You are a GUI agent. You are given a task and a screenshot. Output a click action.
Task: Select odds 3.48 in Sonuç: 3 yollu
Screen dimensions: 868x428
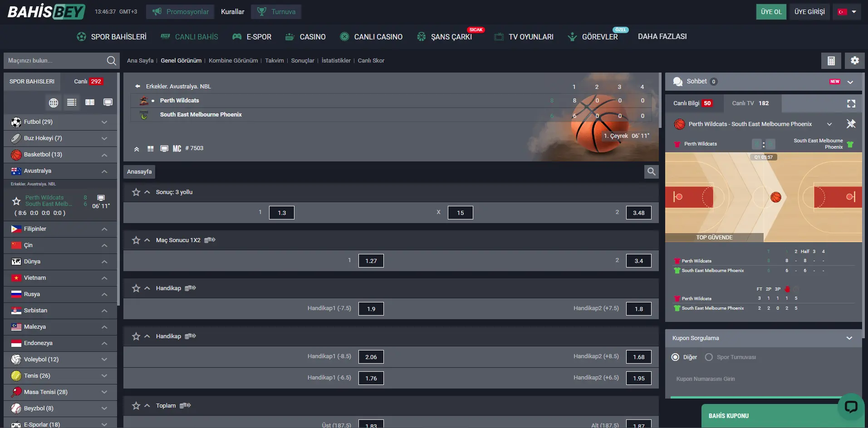tap(639, 213)
